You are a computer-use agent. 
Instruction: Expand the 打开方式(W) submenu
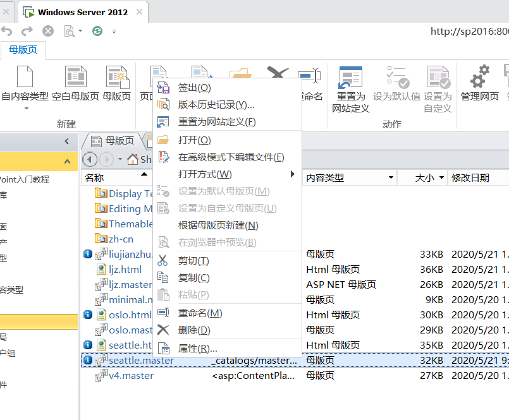click(227, 174)
